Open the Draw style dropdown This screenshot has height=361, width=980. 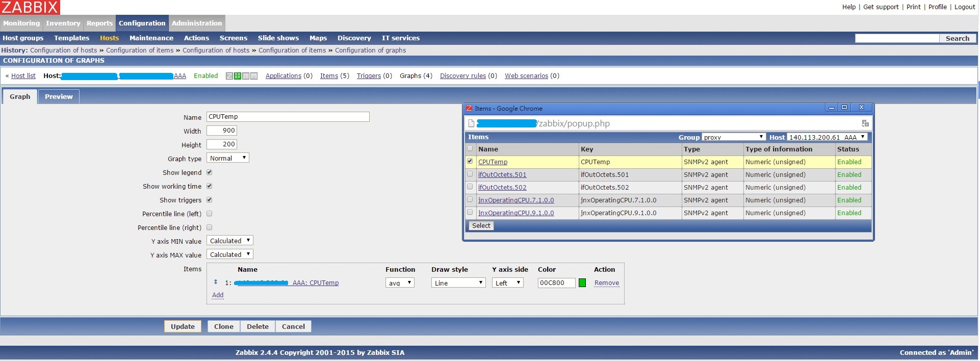458,283
